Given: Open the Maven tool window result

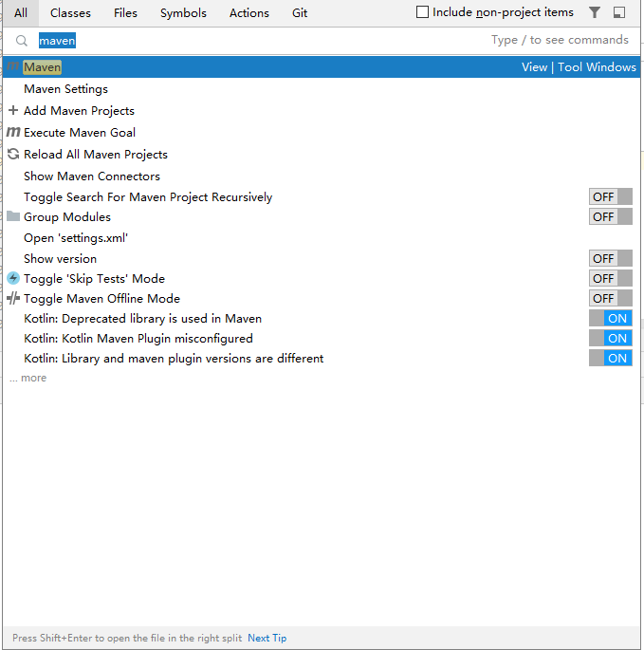Looking at the screenshot, I should click(x=322, y=66).
